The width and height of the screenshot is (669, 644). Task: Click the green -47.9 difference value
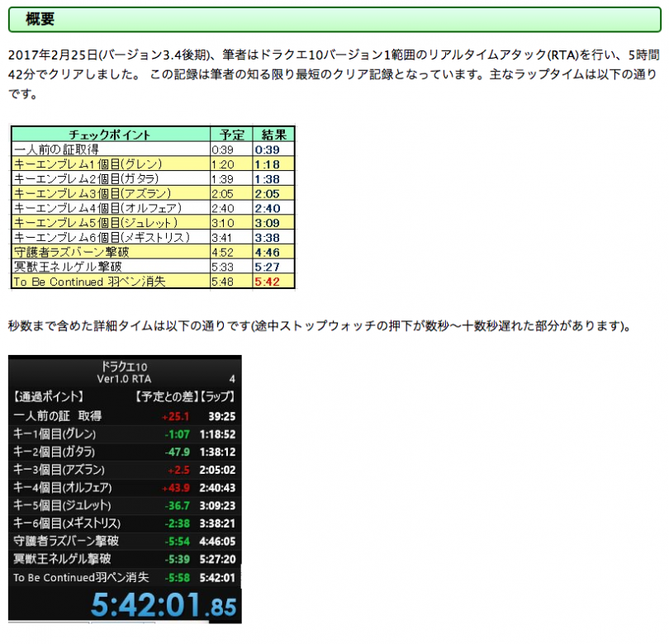coord(177,452)
